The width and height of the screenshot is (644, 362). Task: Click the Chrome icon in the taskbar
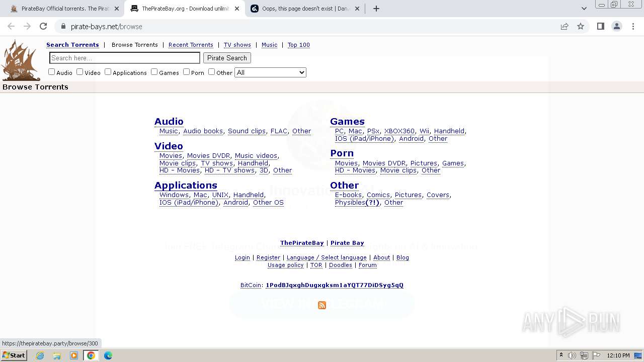(91, 355)
